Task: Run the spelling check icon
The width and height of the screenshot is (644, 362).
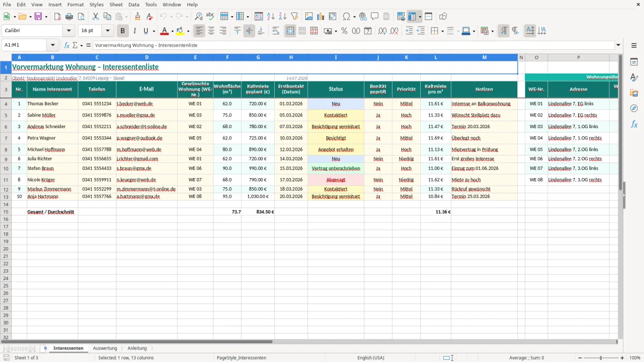Action: coord(210,17)
